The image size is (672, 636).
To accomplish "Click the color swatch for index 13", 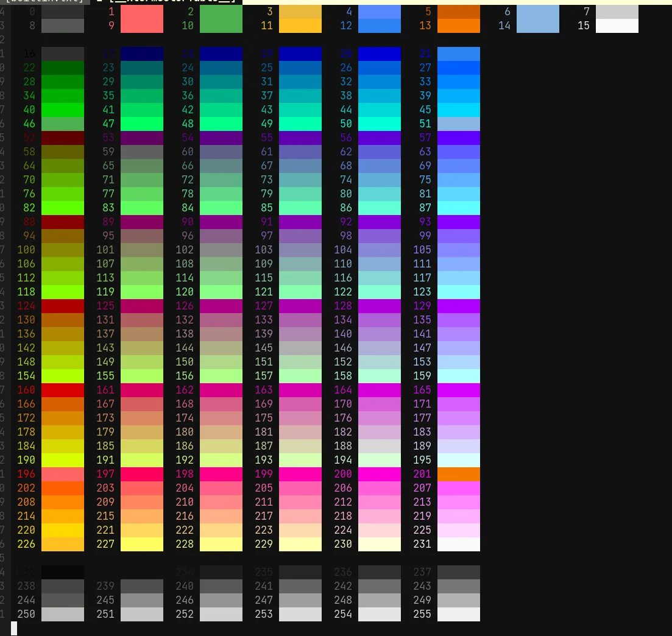I will pyautogui.click(x=459, y=26).
